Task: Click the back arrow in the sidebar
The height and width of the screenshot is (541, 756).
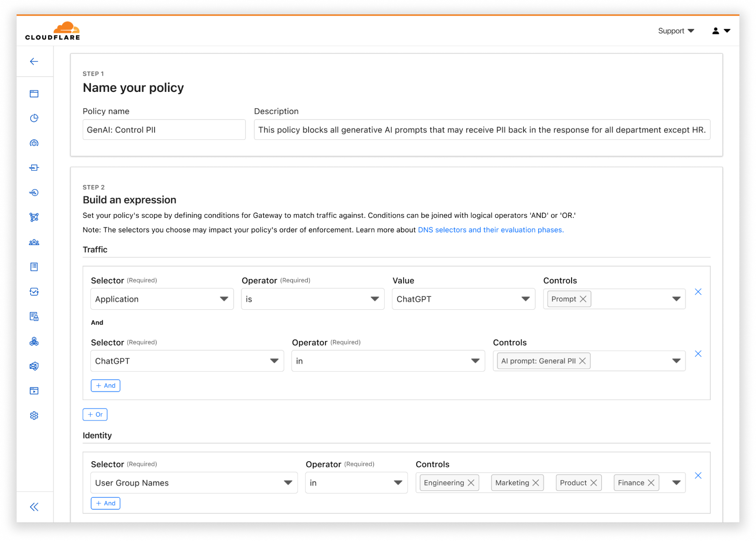Action: click(34, 62)
